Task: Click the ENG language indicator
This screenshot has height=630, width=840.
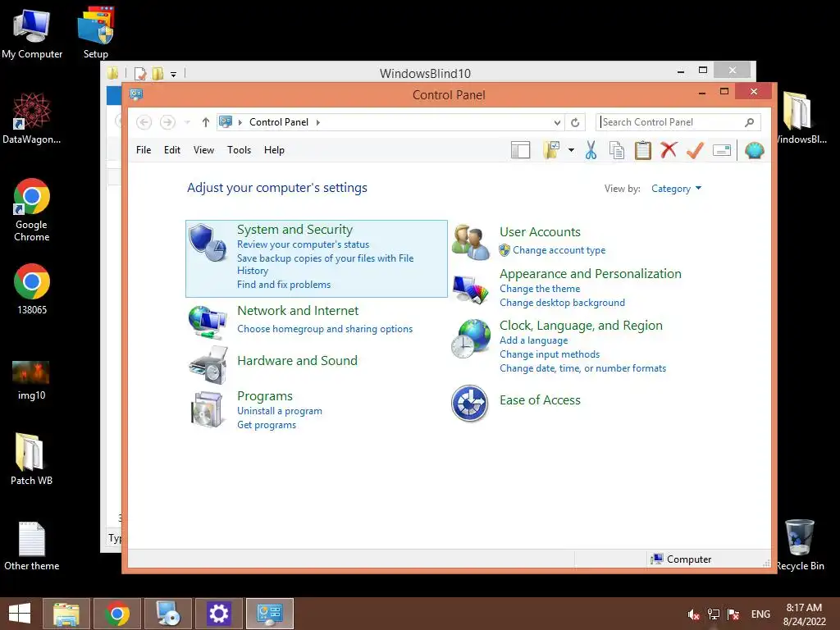Action: tap(760, 614)
